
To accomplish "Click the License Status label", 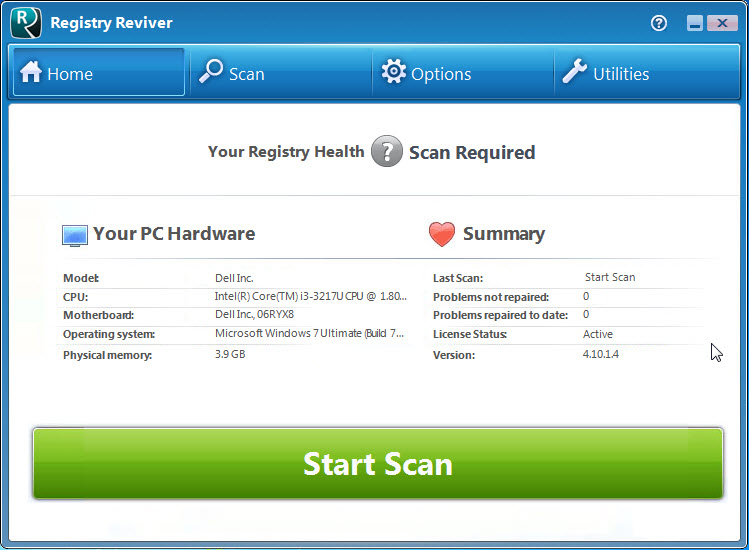I will click(x=470, y=334).
